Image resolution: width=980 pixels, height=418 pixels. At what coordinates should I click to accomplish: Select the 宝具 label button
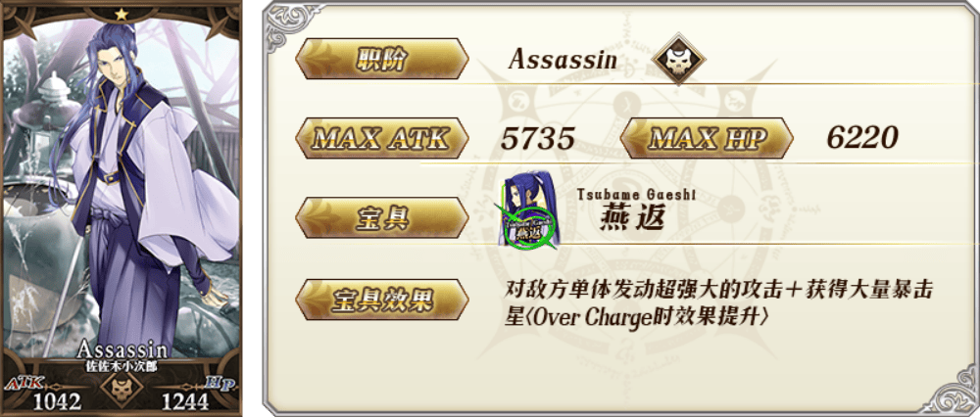point(381,217)
